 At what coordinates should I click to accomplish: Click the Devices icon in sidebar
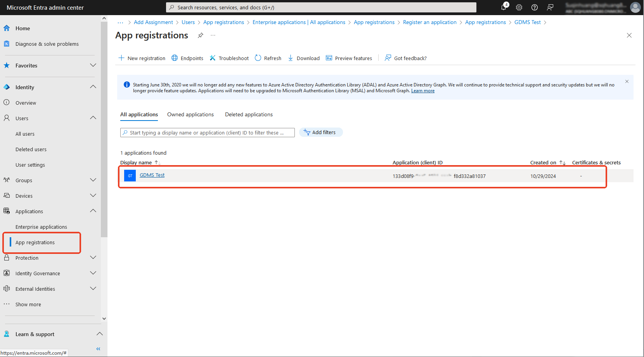click(7, 196)
